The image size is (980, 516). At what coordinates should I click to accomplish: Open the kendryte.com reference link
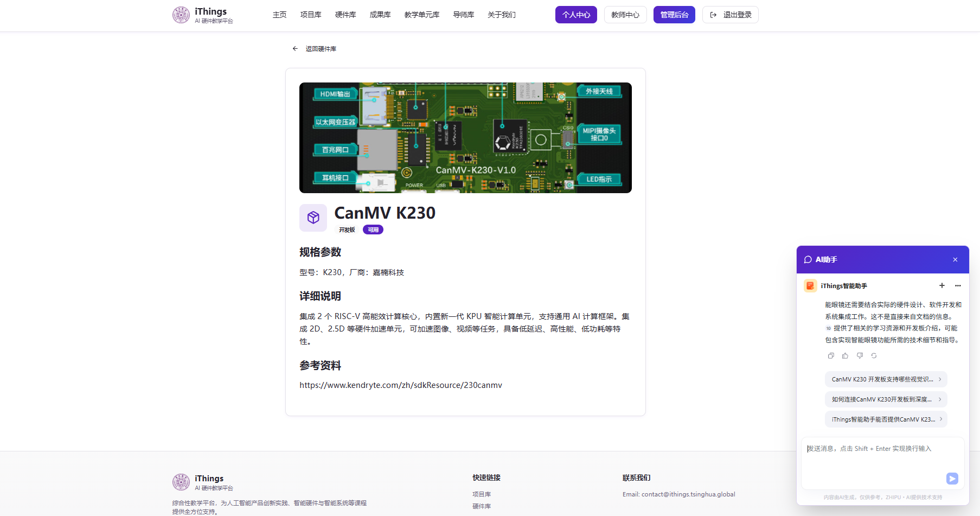click(401, 385)
